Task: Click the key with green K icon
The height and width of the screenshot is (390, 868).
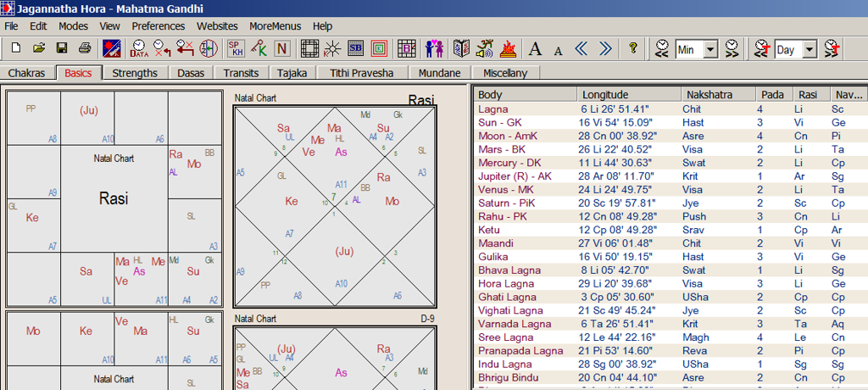Action: (x=259, y=49)
